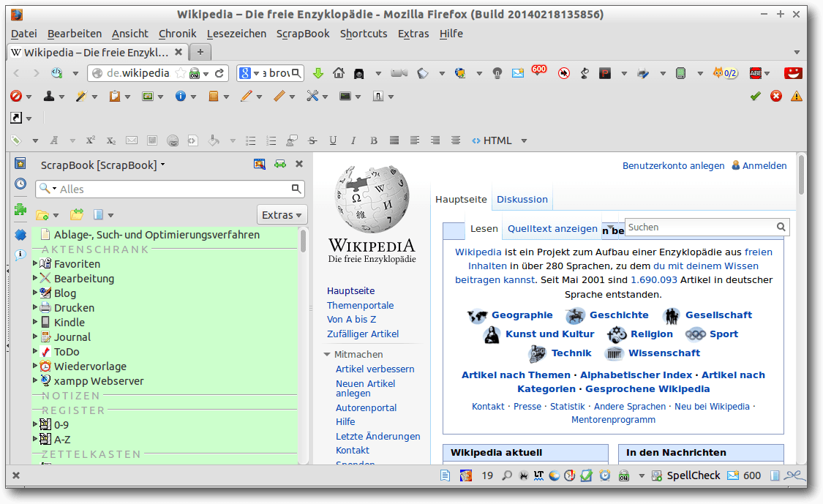Open the Shortcuts menu
This screenshot has height=504, width=823.
(364, 34)
